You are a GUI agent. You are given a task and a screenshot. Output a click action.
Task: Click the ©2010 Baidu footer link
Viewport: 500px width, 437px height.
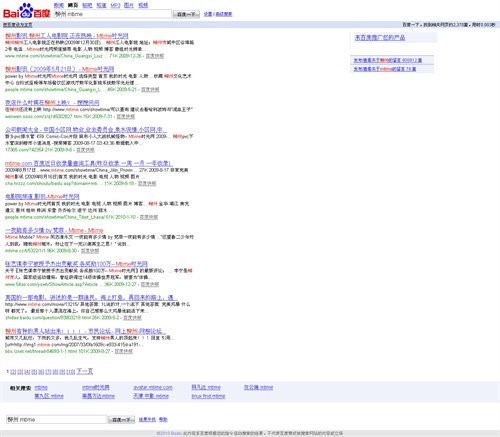pyautogui.click(x=169, y=433)
